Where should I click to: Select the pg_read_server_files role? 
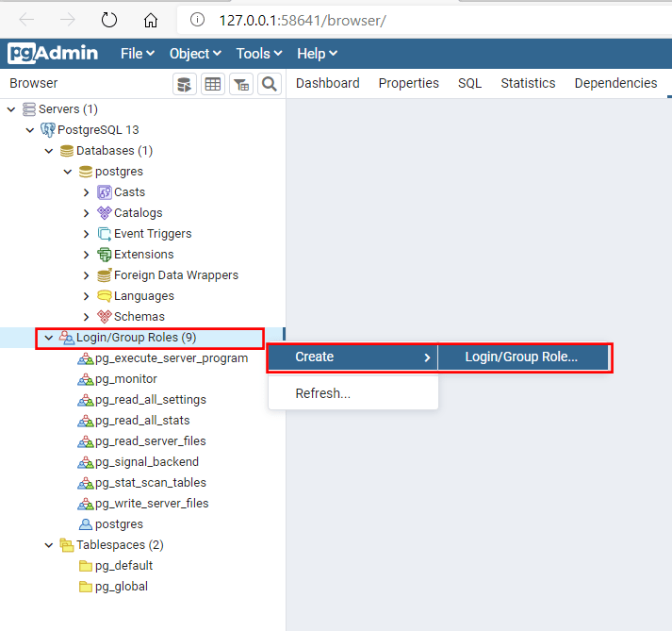click(x=151, y=441)
